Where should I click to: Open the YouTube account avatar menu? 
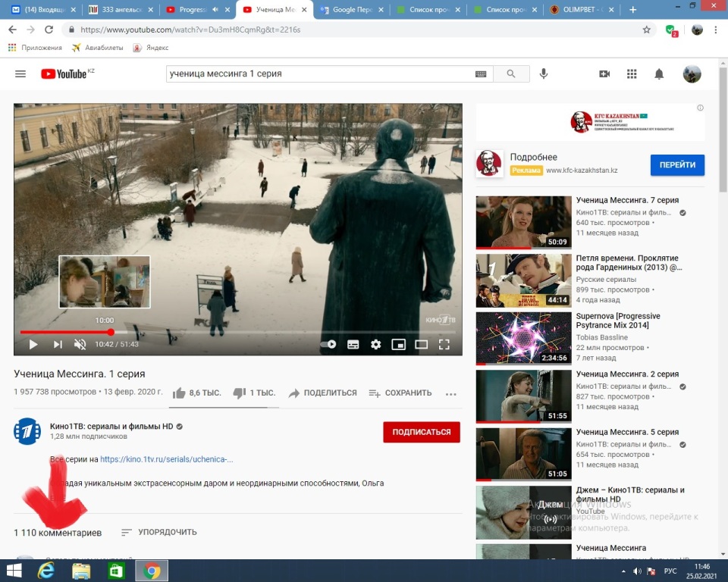[692, 74]
